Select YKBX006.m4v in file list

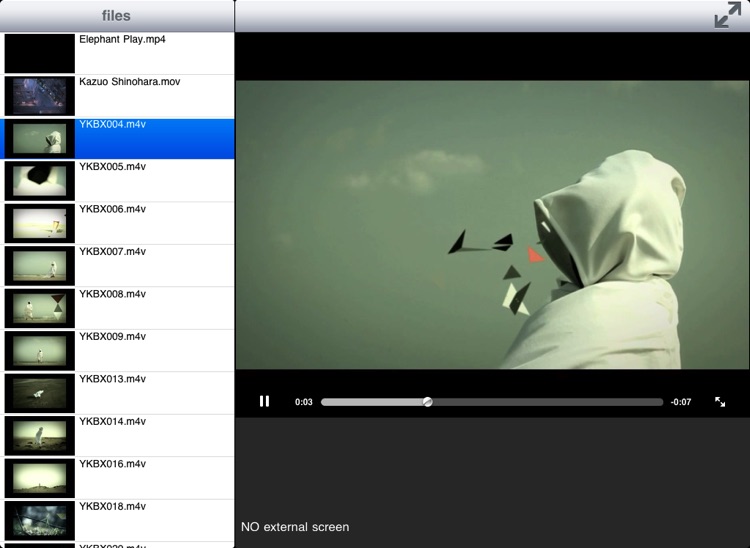point(117,223)
